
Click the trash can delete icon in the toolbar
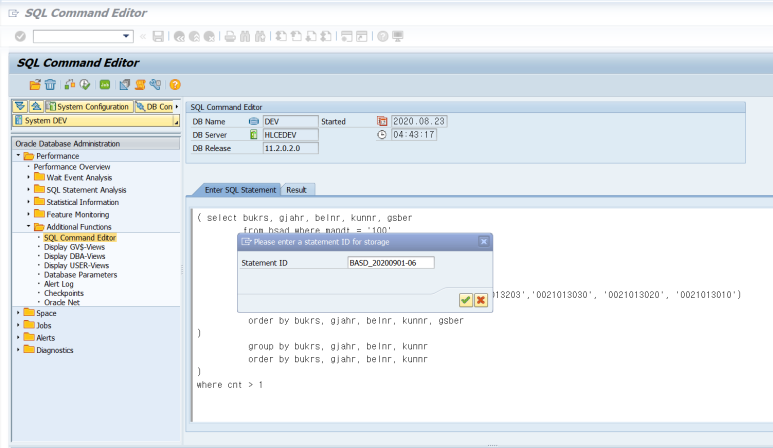[x=50, y=85]
